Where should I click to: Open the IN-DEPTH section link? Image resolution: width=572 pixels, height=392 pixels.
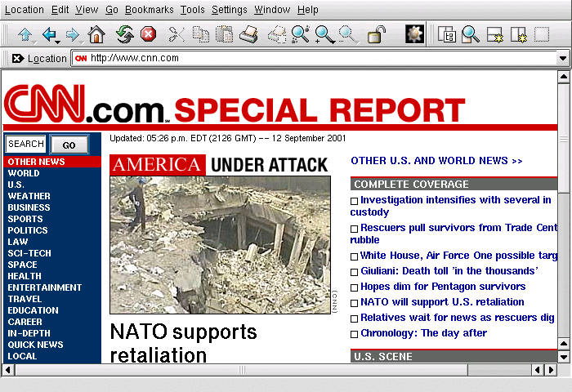[29, 333]
